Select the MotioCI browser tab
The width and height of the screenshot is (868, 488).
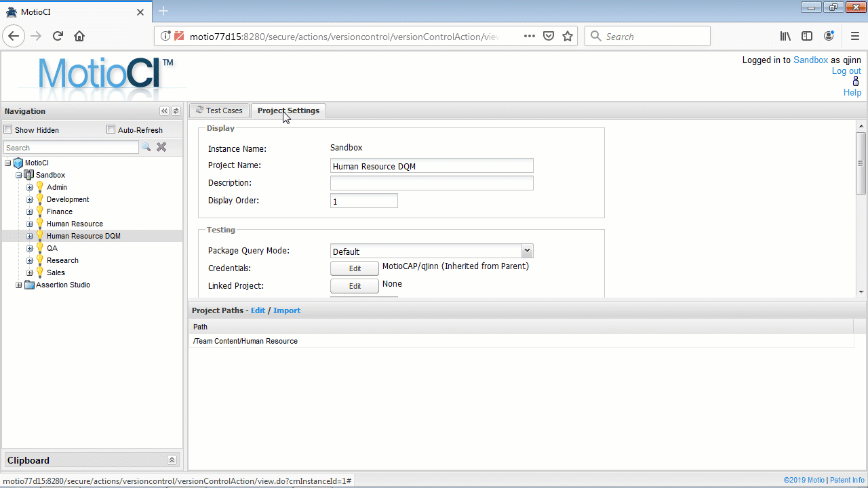coord(75,12)
